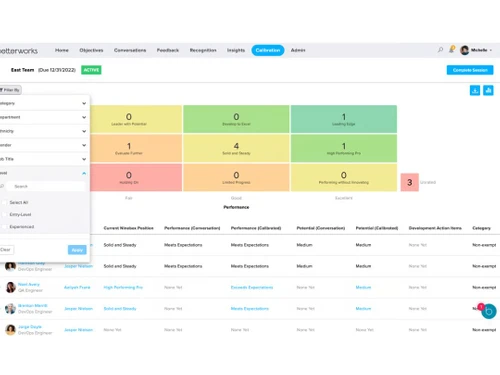Click the Performance (Conversation) column header

tap(192, 228)
